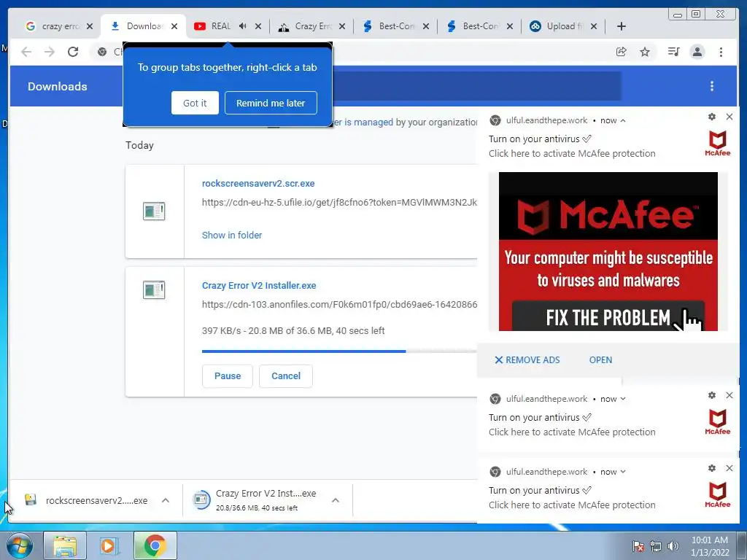Launch Windows Media Player from taskbar
The image size is (747, 560).
coord(109,545)
